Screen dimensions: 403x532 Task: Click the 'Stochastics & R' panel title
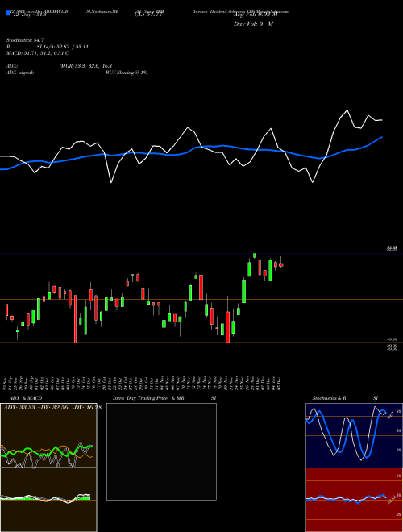coord(329,398)
